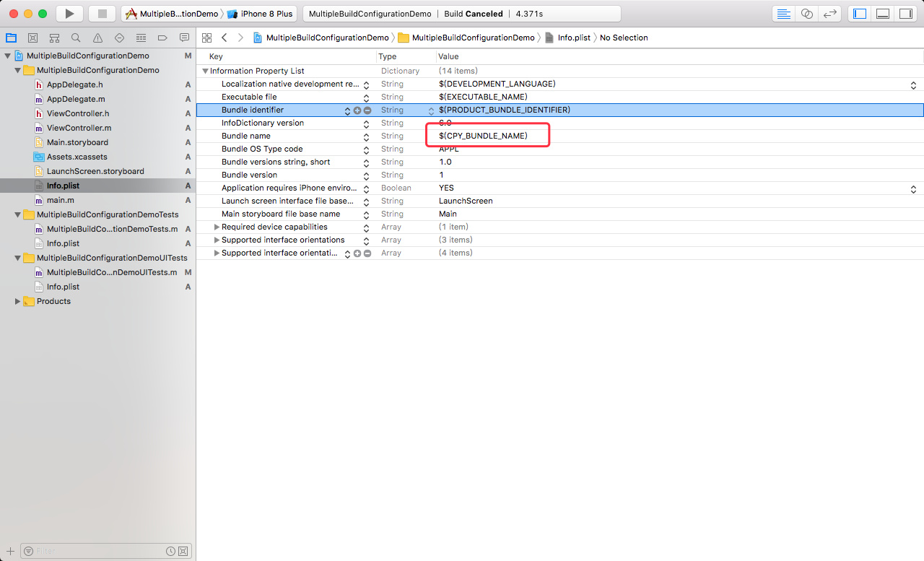924x561 pixels.
Task: Expand Required device capabilities array
Action: pos(217,227)
